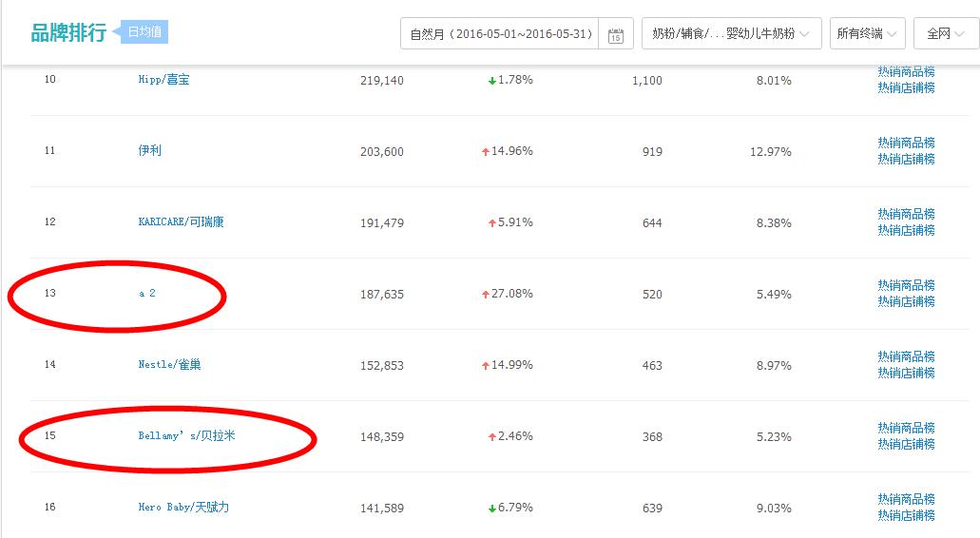Open 热销商品榜 for Hero Baby row

click(906, 499)
